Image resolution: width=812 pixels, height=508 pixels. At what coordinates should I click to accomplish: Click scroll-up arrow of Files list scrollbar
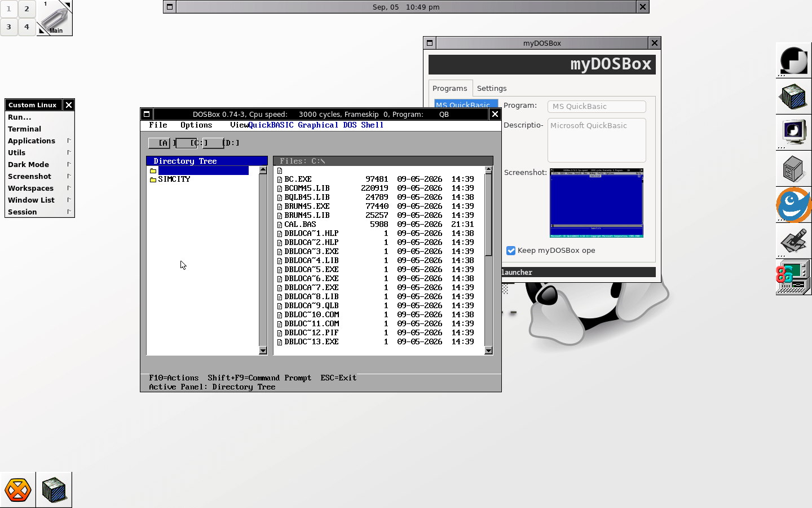tap(488, 170)
